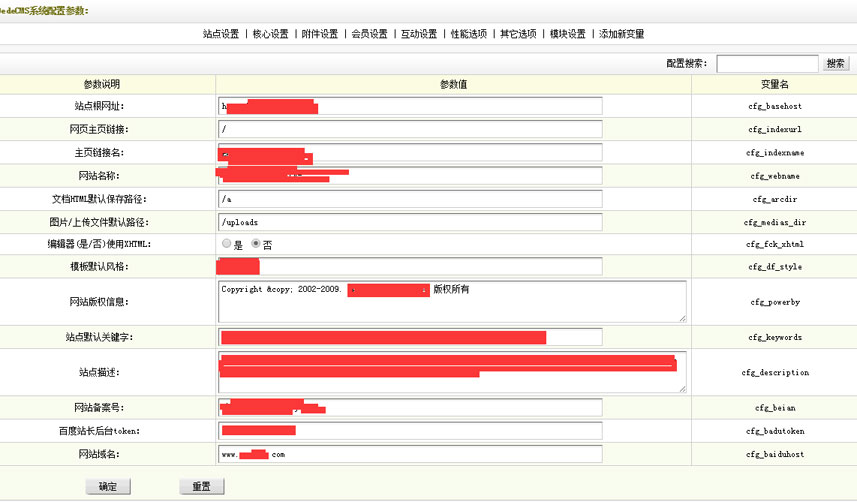Click the 网站版权信息 textarea
Image resolution: width=857 pixels, height=502 pixels.
pos(450,301)
